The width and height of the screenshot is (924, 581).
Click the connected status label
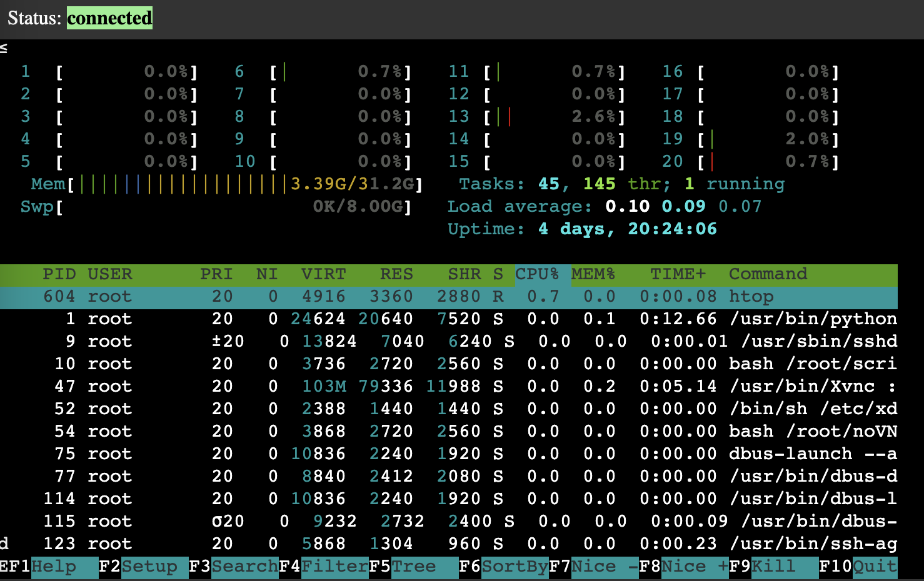(109, 18)
